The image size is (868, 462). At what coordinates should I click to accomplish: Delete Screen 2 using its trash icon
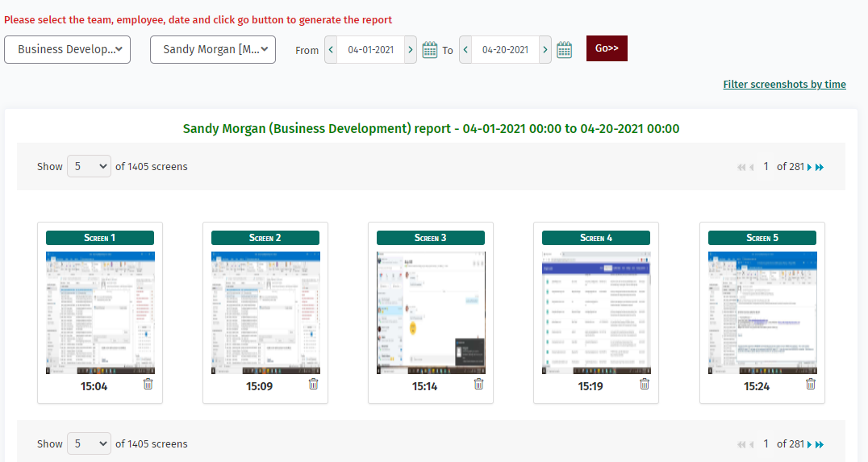point(313,385)
